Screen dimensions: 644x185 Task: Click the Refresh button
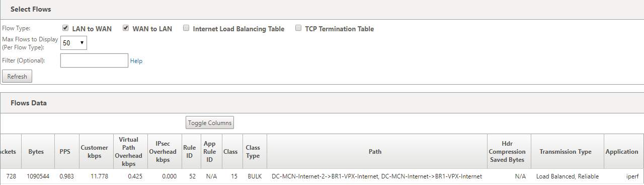click(x=17, y=77)
